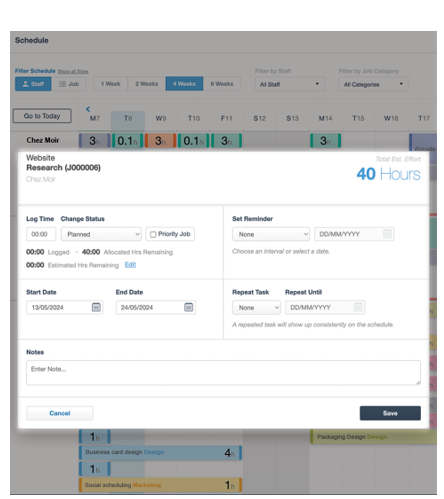Select the W9 day column header
The height and width of the screenshot is (499, 444).
[161, 119]
